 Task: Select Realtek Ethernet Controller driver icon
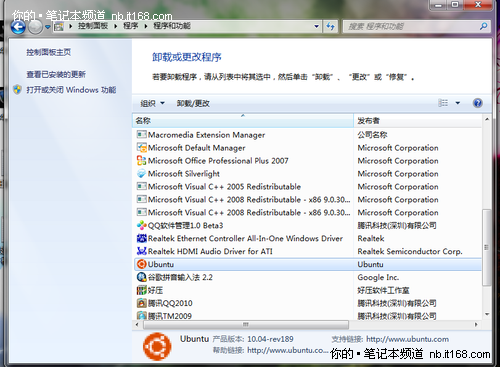pyautogui.click(x=142, y=238)
